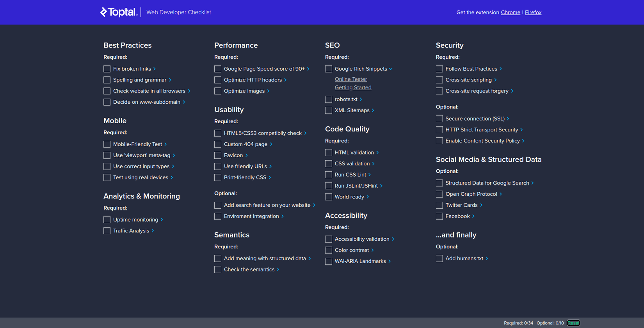Expand the Add meaning with structured data chevron
The height and width of the screenshot is (328, 644).
(x=310, y=259)
